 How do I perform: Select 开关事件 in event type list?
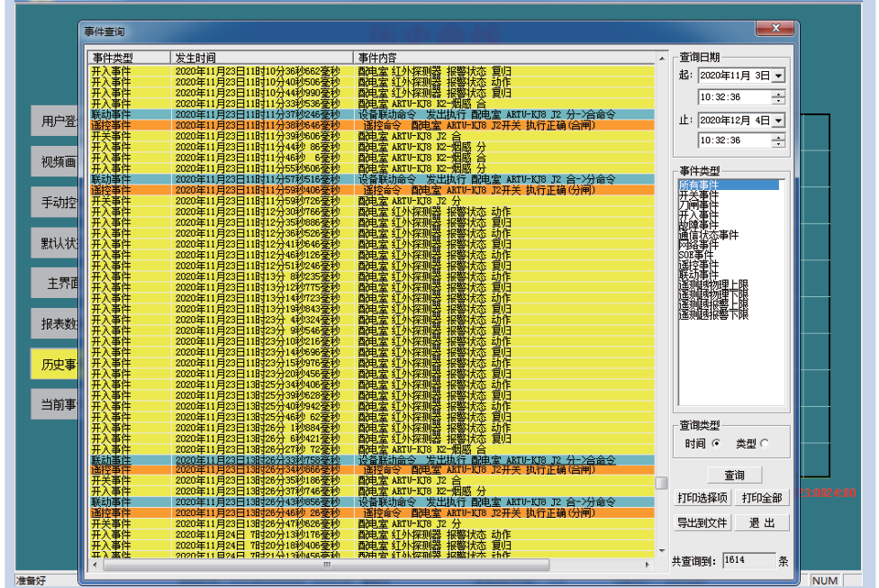coord(699,194)
